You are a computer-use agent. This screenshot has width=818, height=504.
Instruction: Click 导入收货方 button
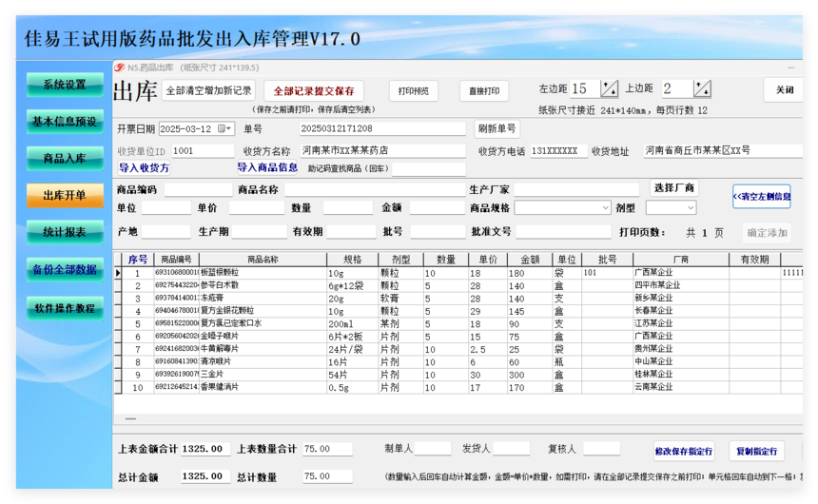click(144, 168)
